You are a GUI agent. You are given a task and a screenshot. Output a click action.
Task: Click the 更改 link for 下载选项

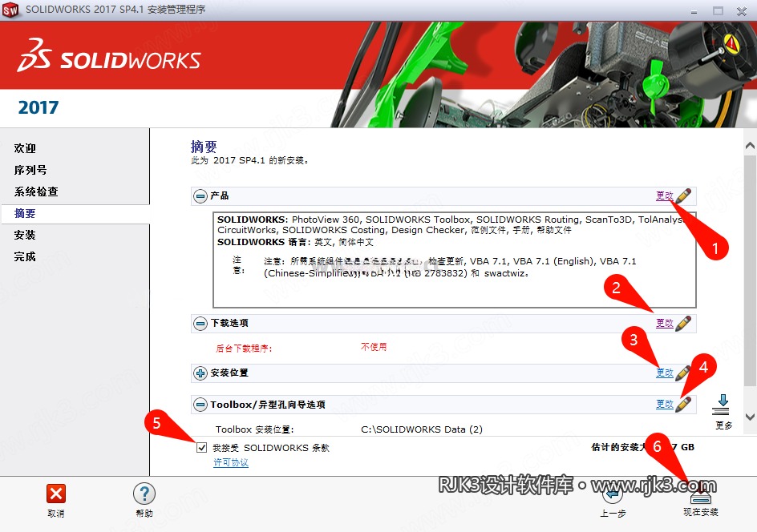coord(664,323)
